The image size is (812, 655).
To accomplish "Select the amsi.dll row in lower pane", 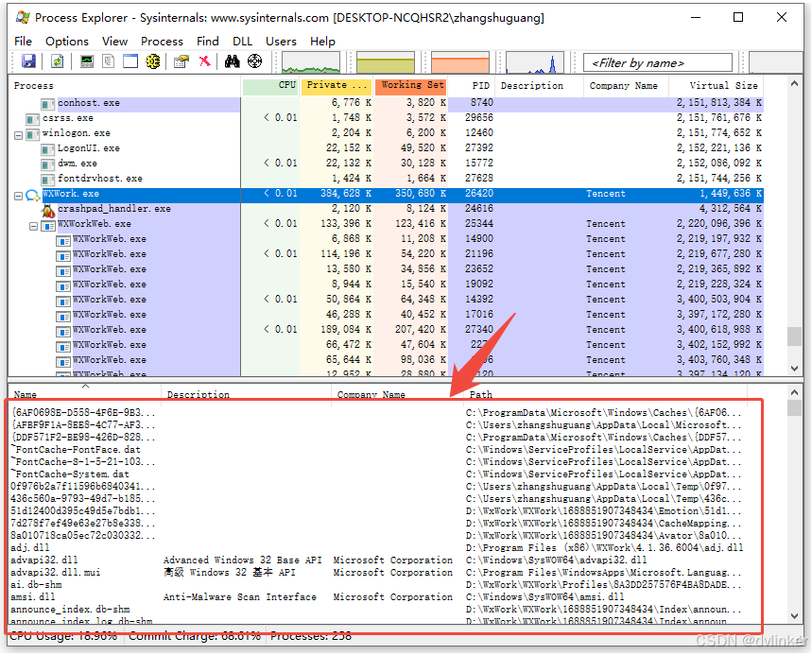I will coord(378,597).
